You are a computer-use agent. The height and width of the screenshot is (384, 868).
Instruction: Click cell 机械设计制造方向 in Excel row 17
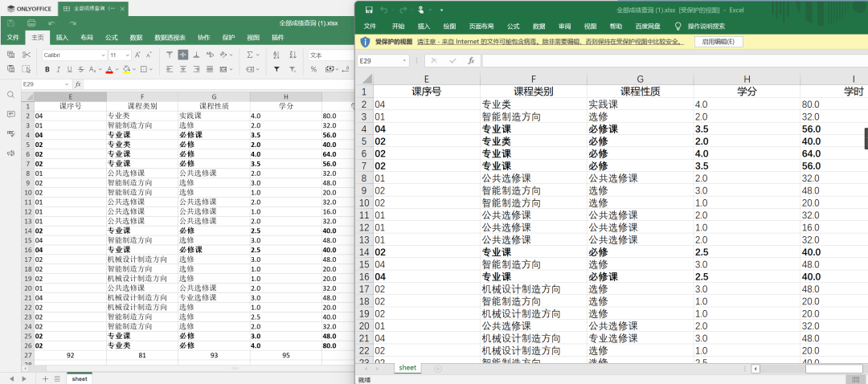tap(534, 289)
